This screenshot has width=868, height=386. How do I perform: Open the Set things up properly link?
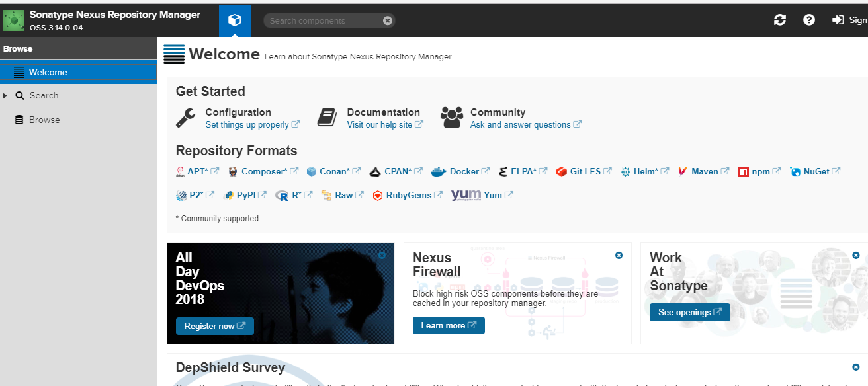[253, 124]
